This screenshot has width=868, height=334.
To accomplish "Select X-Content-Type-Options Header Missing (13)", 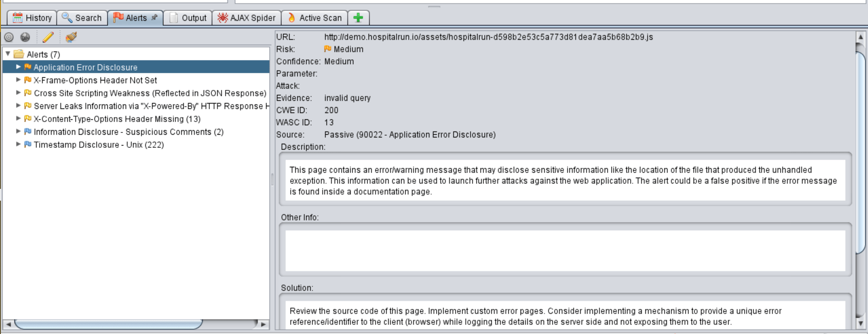I will (117, 119).
